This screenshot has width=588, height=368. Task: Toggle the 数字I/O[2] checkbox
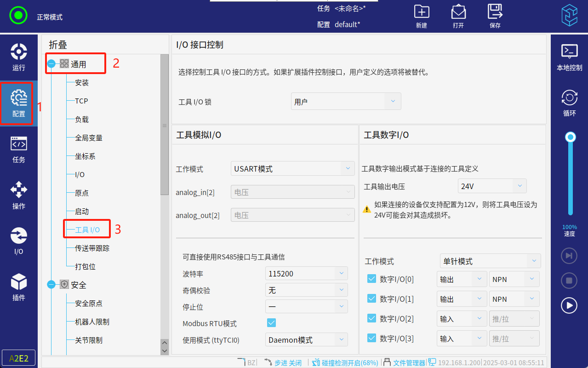pos(372,318)
